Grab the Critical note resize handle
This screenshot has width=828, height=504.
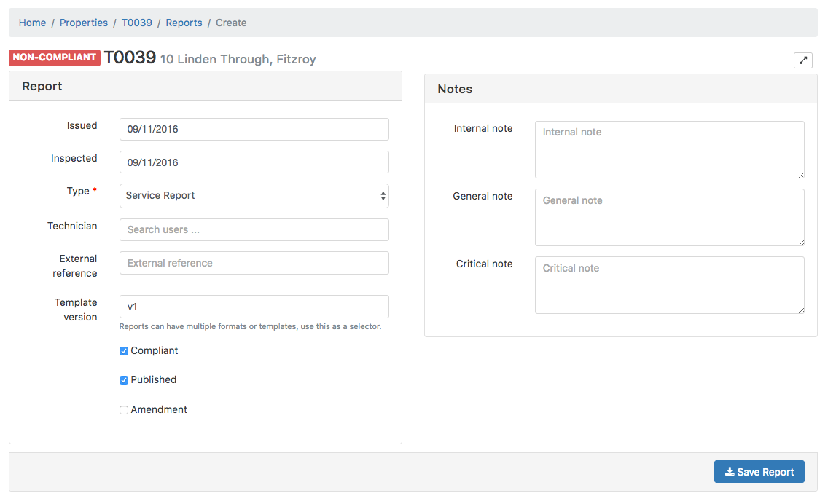click(801, 310)
